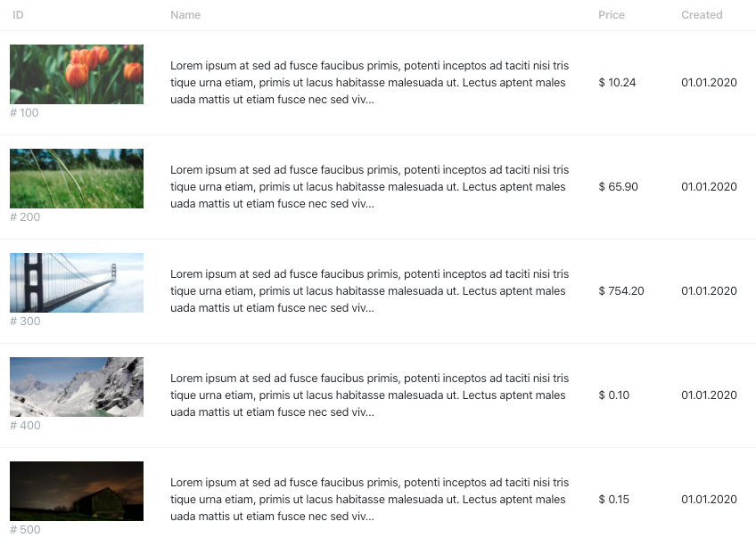The width and height of the screenshot is (756, 546).
Task: Click the # 400 ID label
Action: click(25, 426)
